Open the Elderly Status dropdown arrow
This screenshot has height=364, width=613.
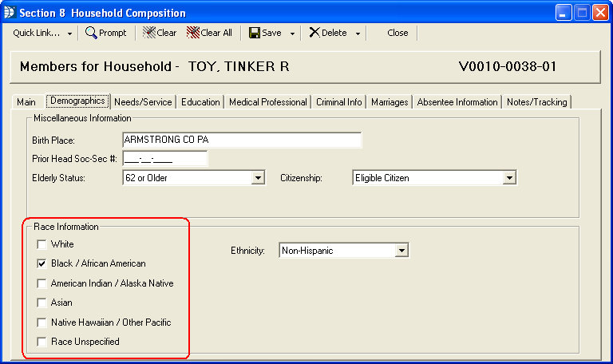258,178
